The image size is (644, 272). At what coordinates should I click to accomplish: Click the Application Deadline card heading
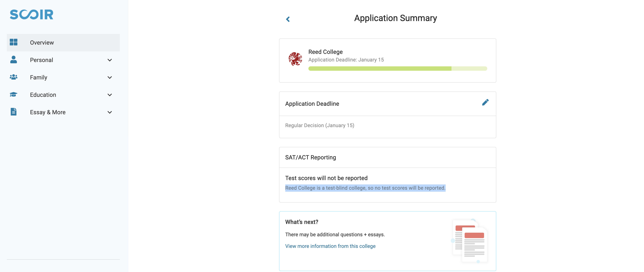pos(312,104)
